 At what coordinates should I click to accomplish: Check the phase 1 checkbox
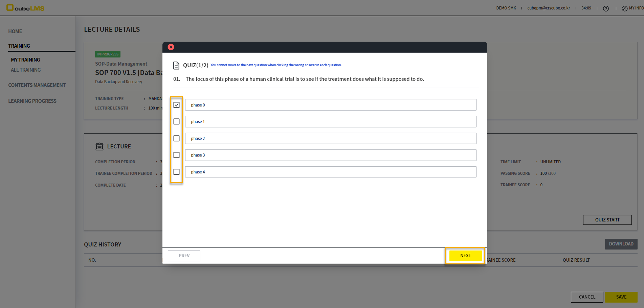[176, 121]
